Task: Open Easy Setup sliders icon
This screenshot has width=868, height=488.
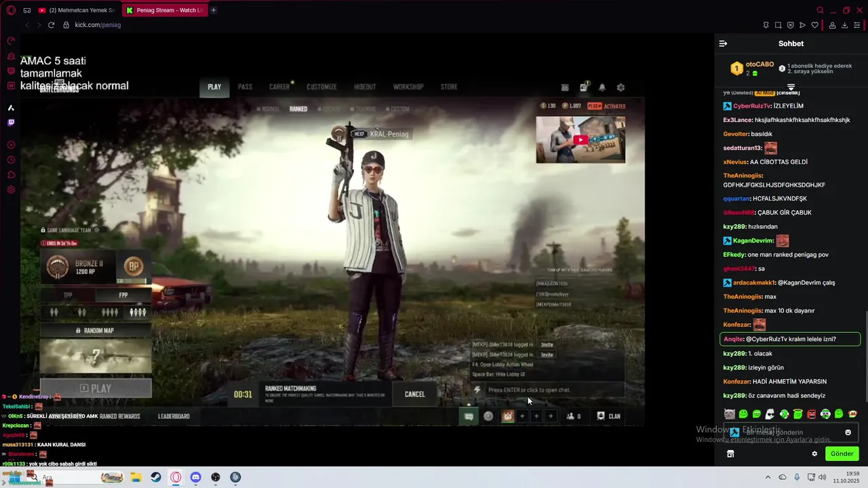Action: click(857, 25)
